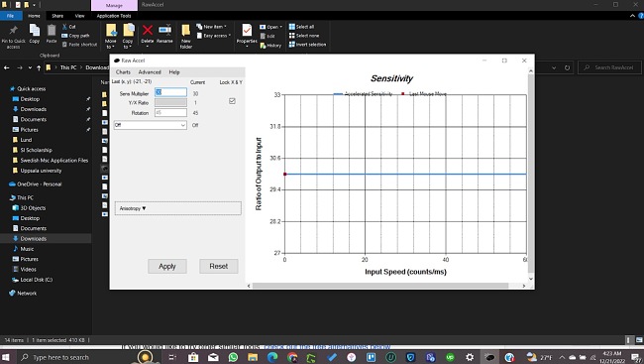Navigate back in File Explorer
This screenshot has width=644, height=364.
(7, 67)
